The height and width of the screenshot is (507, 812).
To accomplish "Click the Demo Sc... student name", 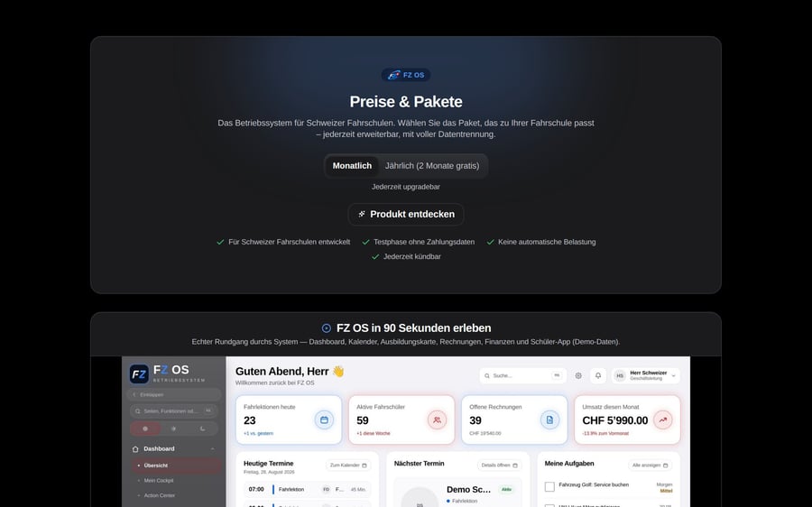I will click(x=468, y=489).
